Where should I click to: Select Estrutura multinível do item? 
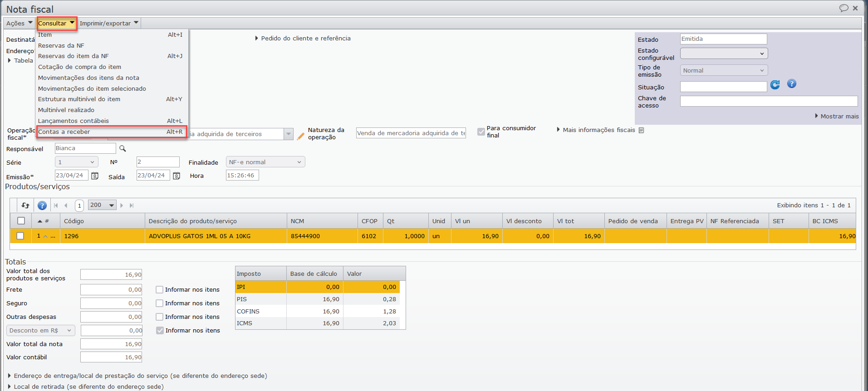coord(112,99)
